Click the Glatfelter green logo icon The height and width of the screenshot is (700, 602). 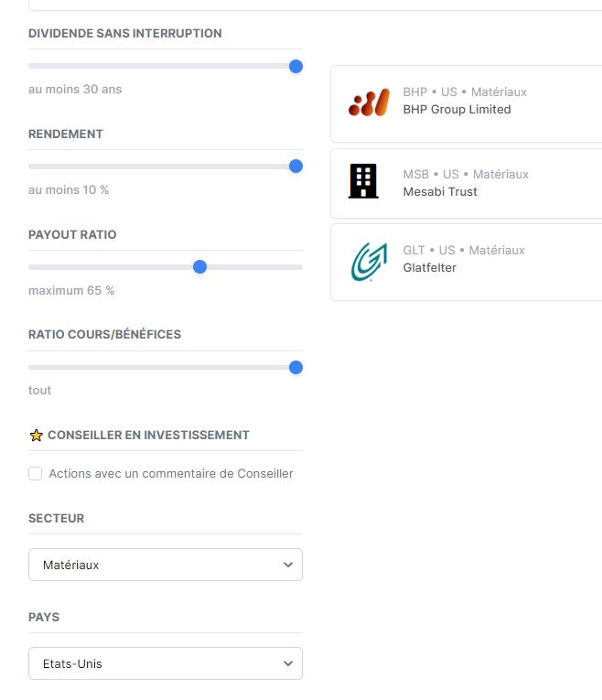tap(369, 261)
